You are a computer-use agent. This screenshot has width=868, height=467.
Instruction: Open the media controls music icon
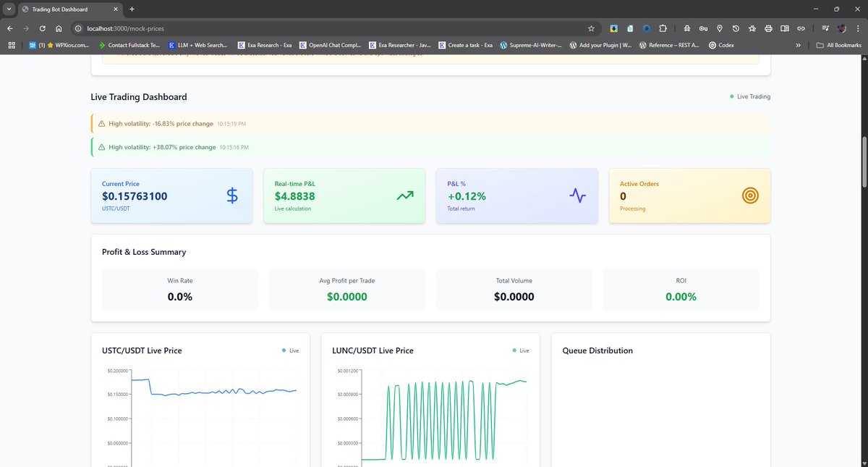pos(825,28)
